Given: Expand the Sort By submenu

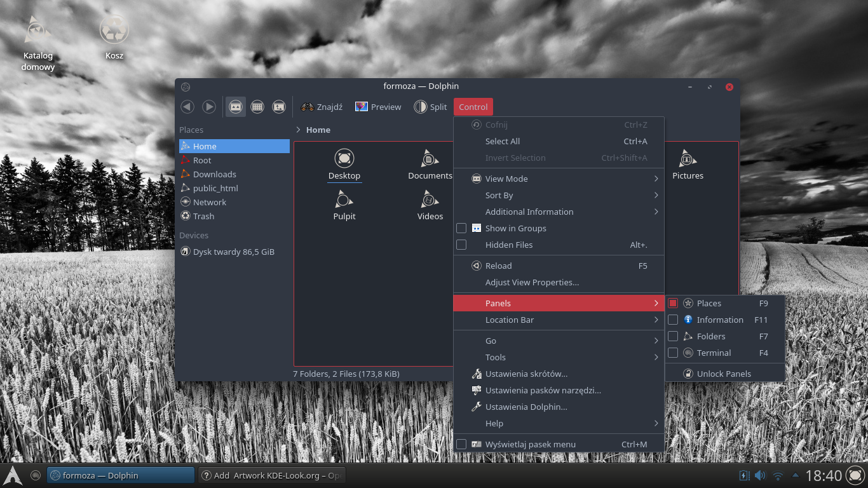Looking at the screenshot, I should [x=559, y=195].
